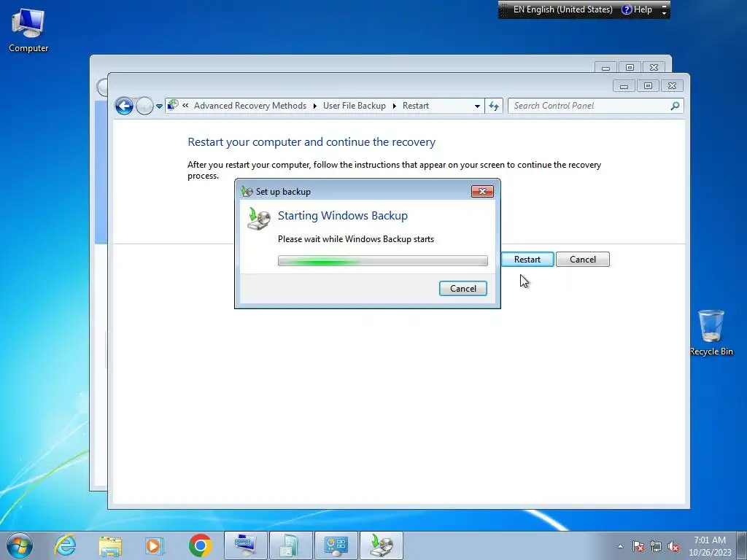Minimize the front Control Panel window
Image resolution: width=747 pixels, height=560 pixels.
click(x=624, y=86)
